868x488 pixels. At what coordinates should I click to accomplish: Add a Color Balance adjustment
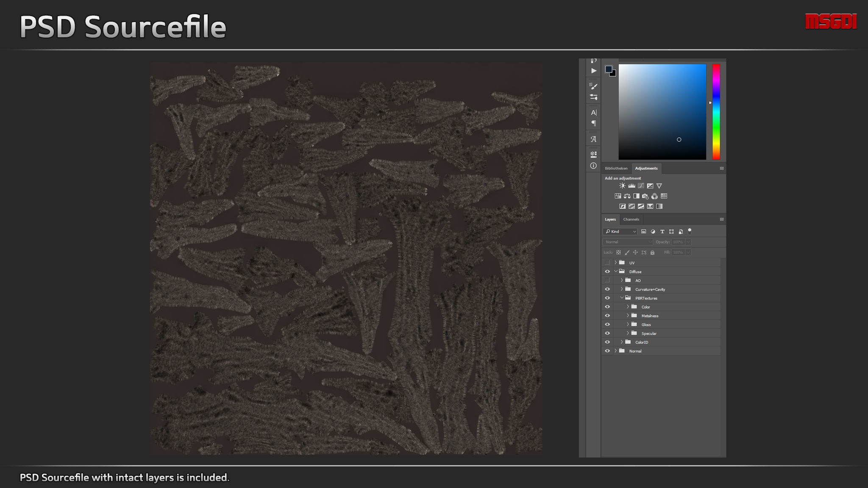pos(627,196)
